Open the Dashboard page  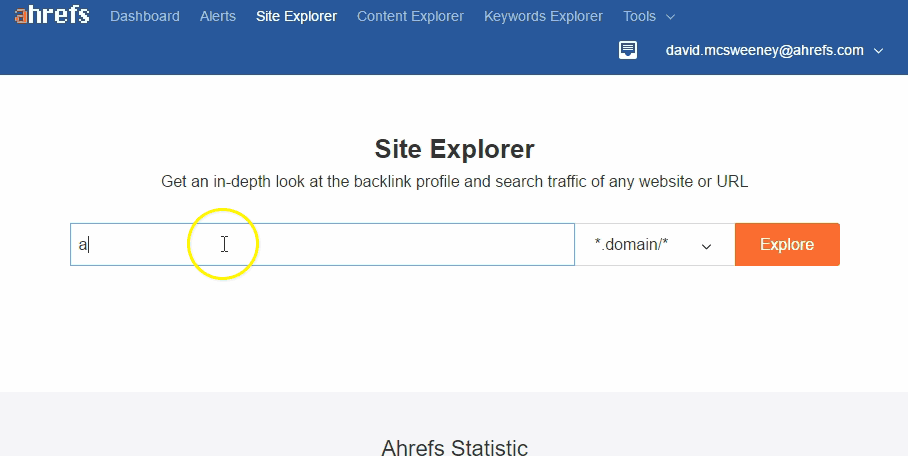click(x=145, y=16)
